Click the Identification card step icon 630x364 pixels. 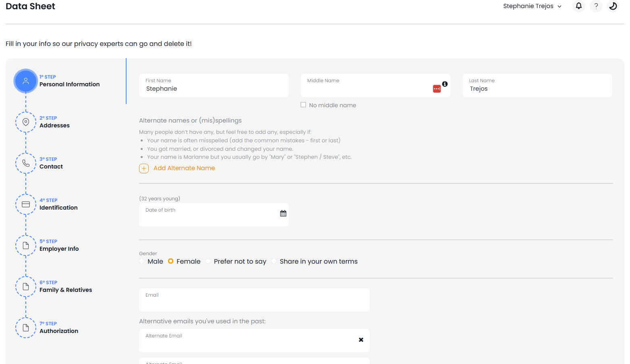point(25,204)
